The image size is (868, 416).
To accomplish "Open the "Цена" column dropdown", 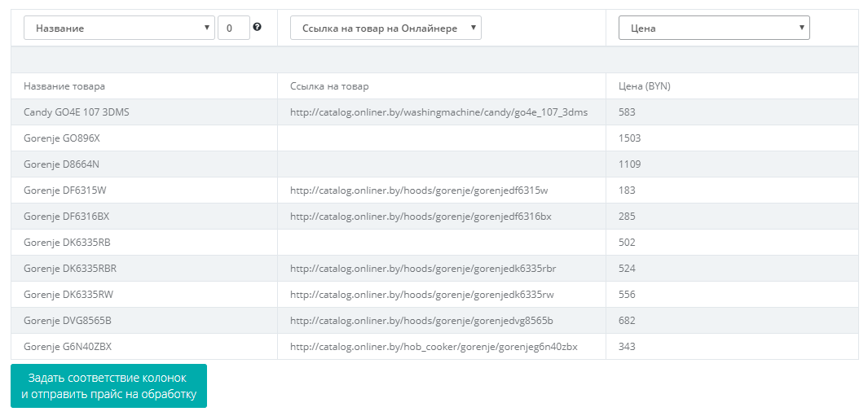I will (714, 28).
